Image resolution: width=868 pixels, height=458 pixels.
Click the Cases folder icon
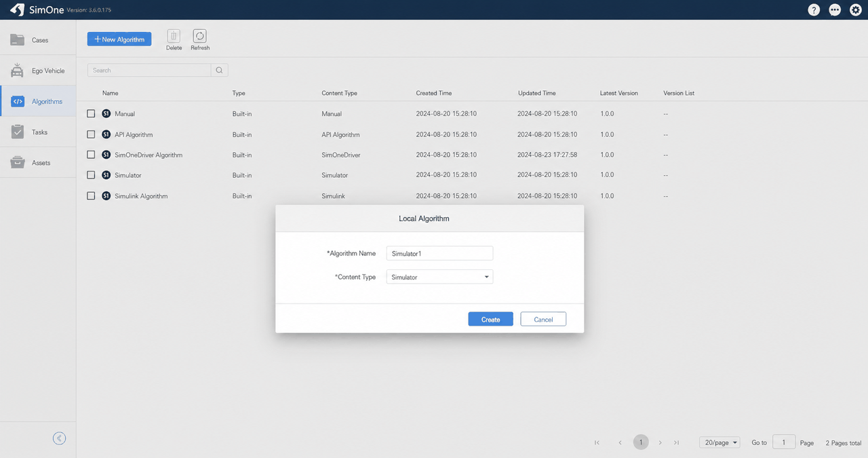(17, 40)
